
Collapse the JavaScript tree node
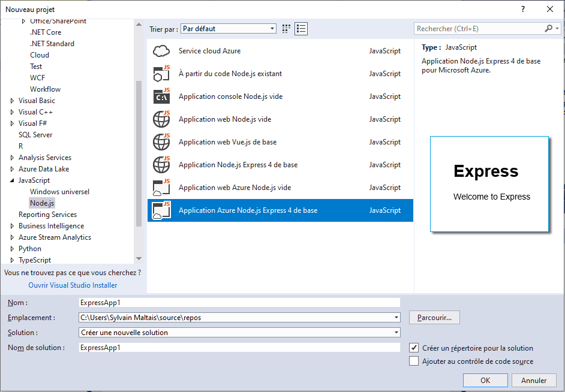point(12,180)
